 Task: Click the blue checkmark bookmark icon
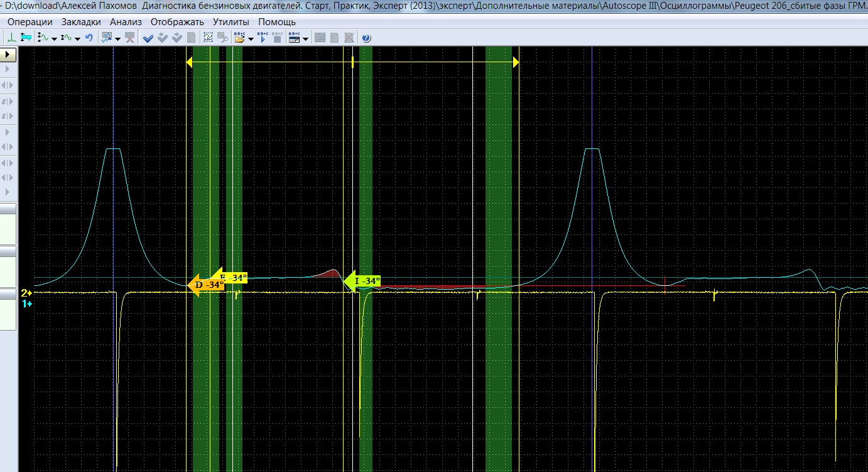148,38
